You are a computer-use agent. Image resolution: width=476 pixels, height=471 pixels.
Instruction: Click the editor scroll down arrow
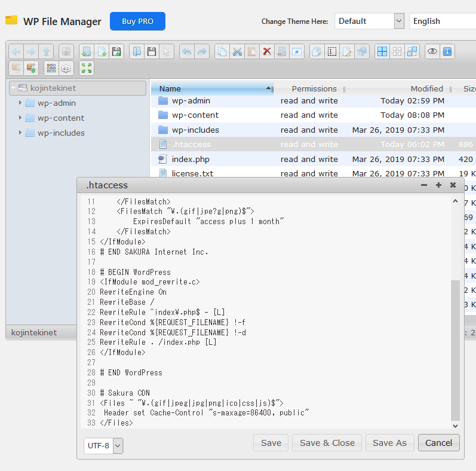[x=455, y=426]
